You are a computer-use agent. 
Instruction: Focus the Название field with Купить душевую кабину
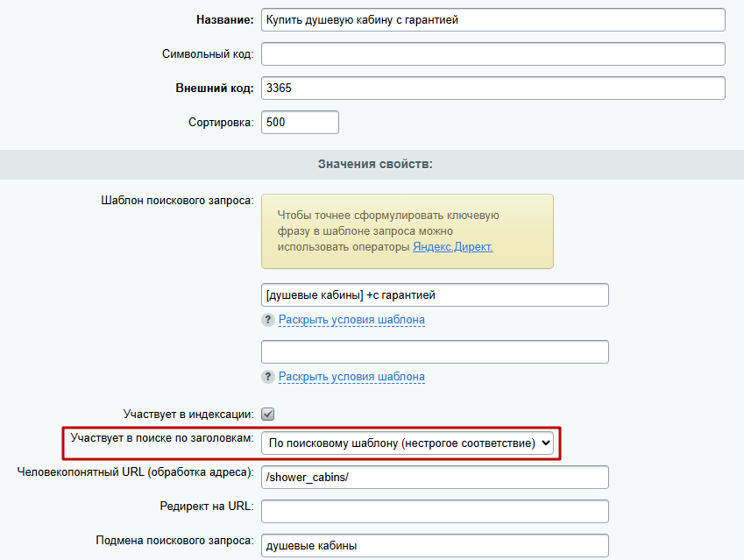tap(493, 20)
